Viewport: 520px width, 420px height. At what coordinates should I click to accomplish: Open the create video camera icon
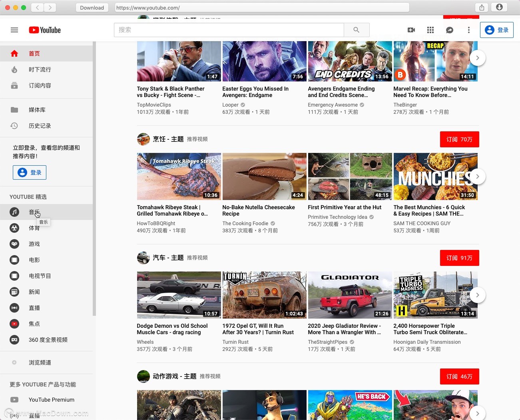pyautogui.click(x=411, y=30)
